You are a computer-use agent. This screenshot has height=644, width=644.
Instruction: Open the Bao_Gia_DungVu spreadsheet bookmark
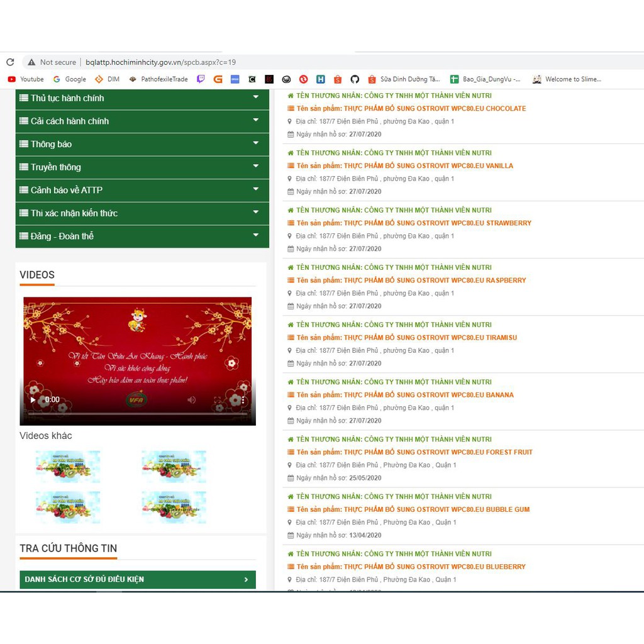[485, 79]
